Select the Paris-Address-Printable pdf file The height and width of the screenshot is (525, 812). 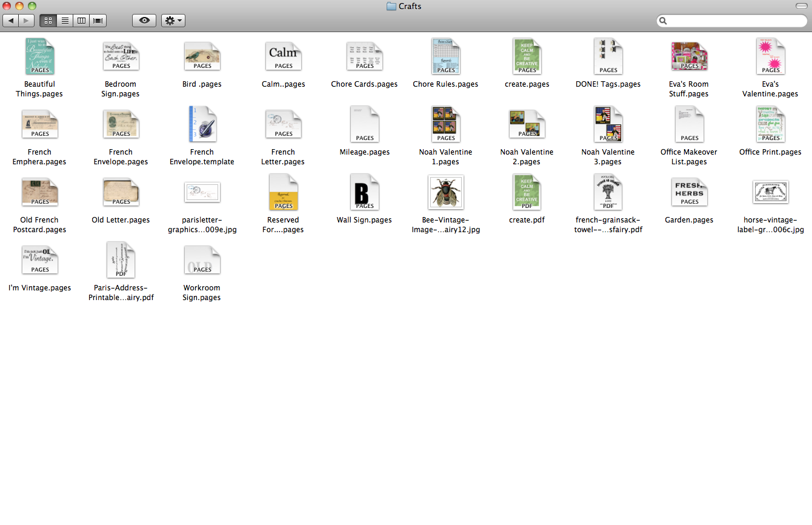(121, 260)
